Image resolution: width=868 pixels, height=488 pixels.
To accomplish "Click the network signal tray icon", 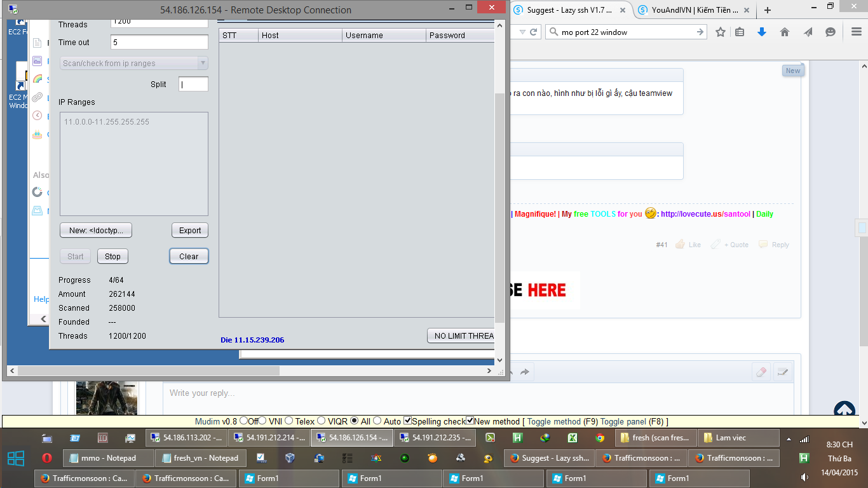I will click(x=804, y=438).
